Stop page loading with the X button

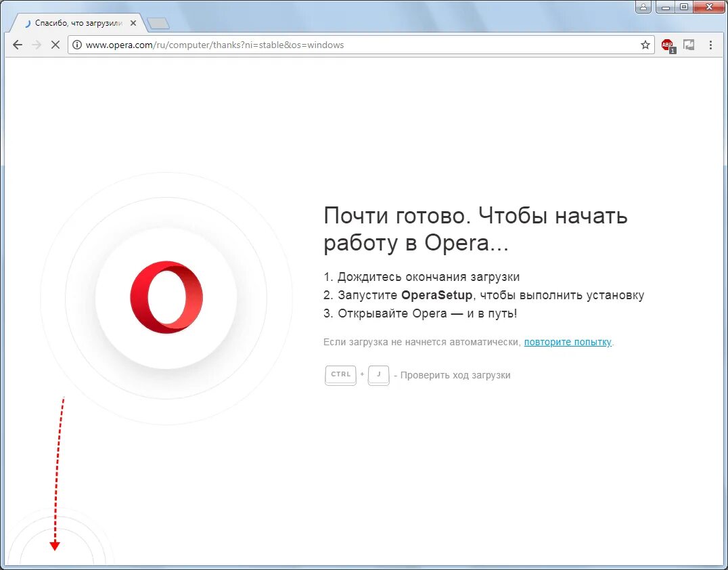(x=55, y=45)
